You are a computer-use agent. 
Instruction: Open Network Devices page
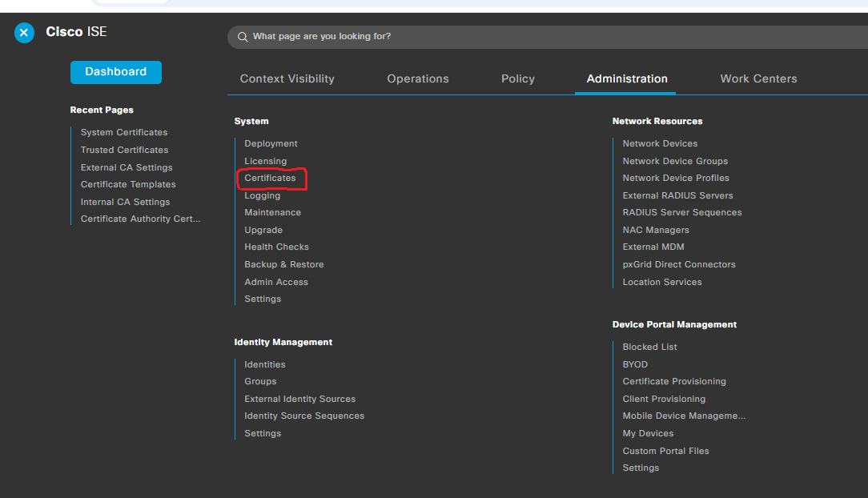pos(660,143)
